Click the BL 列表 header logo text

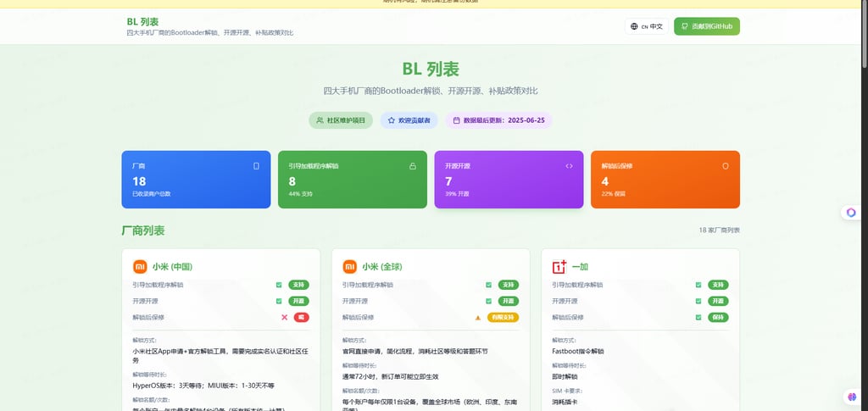142,21
